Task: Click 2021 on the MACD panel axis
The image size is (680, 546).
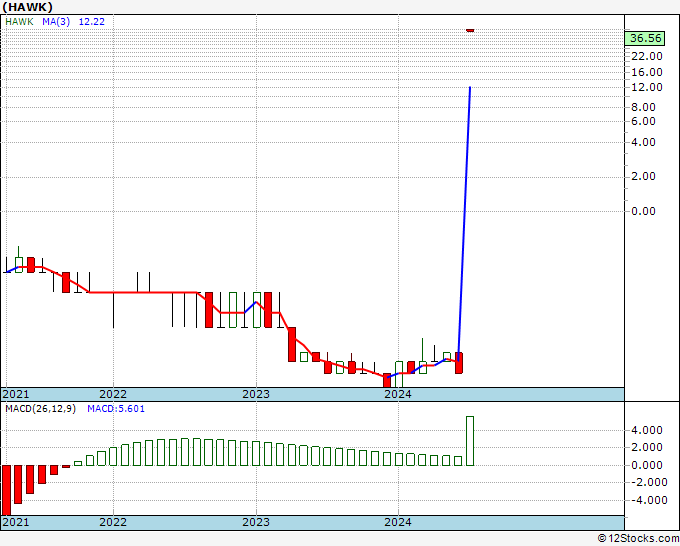Action: [x=16, y=522]
